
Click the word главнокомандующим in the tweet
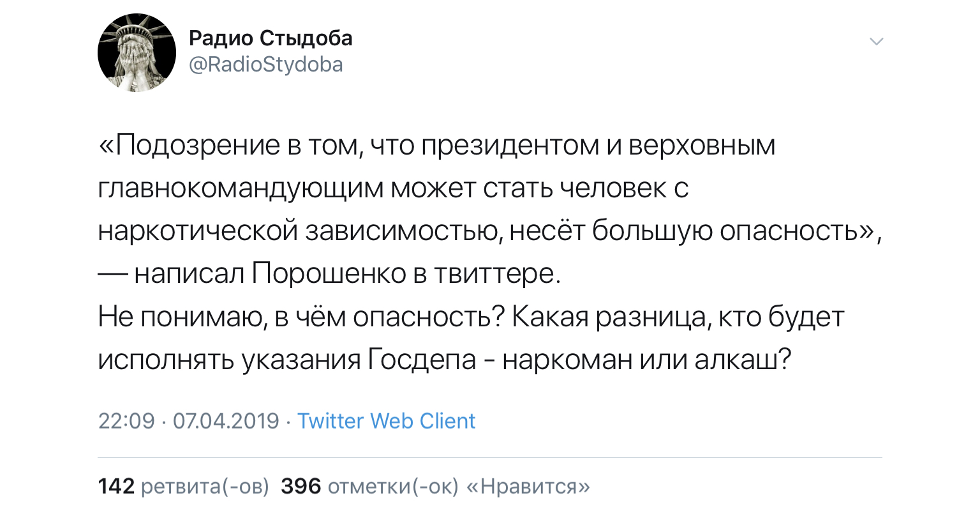pyautogui.click(x=241, y=189)
